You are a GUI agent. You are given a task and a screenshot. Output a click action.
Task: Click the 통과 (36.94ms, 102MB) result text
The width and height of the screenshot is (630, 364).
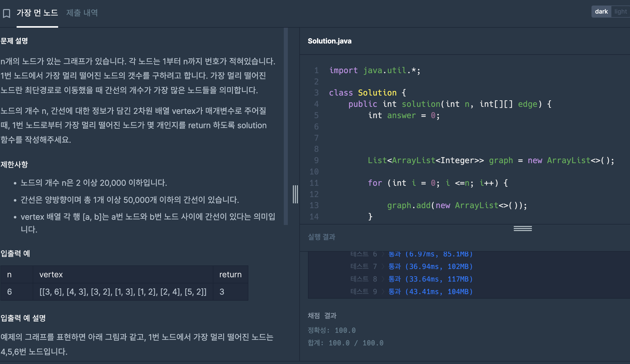tap(430, 266)
